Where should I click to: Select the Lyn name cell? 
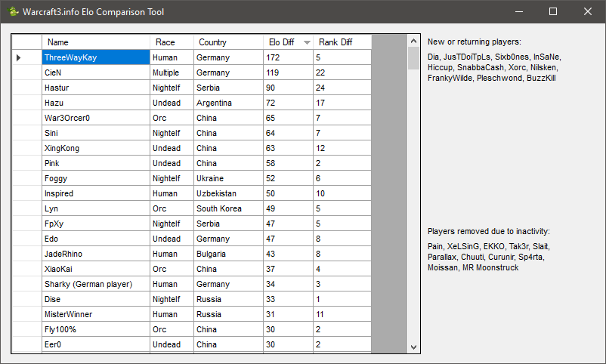96,208
